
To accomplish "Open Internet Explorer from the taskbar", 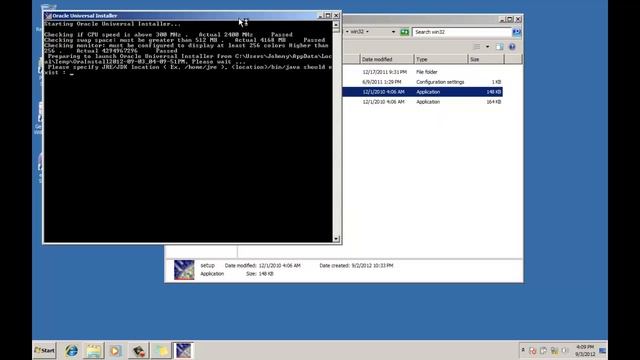I will coord(71,351).
